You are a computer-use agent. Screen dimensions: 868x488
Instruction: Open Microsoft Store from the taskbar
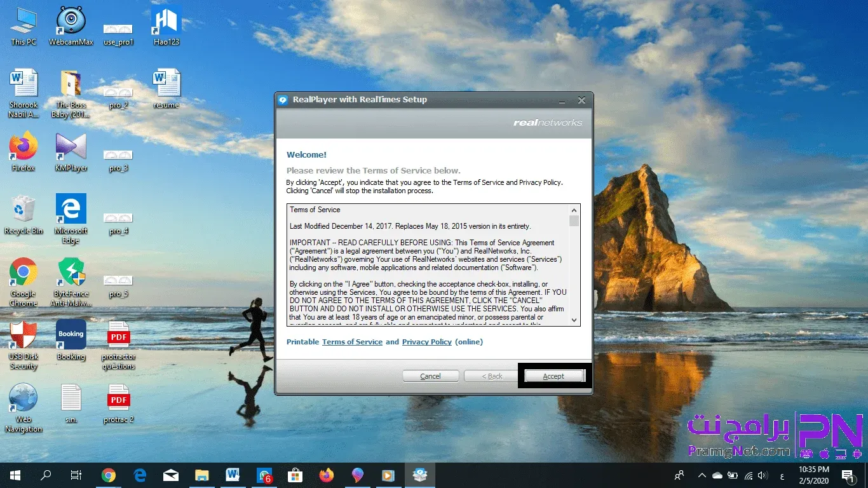[x=295, y=475]
